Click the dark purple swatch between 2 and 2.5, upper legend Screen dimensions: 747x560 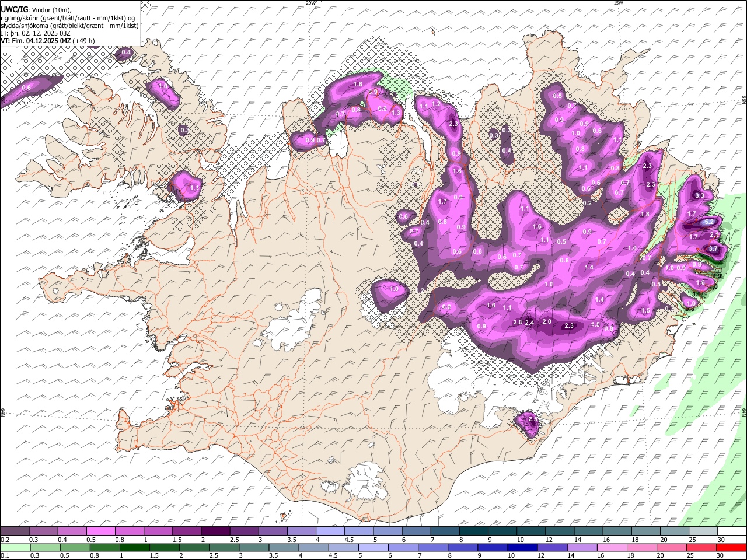[x=215, y=531]
